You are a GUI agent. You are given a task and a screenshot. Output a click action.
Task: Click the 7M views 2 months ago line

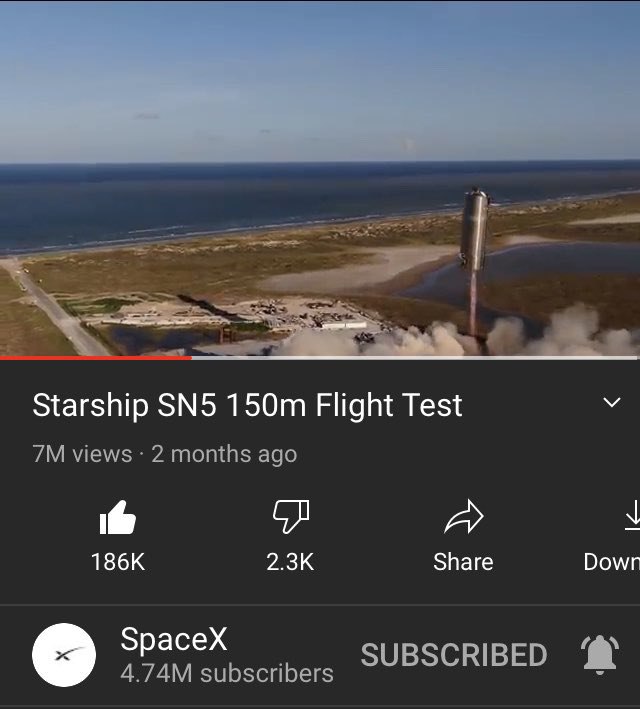pos(165,454)
